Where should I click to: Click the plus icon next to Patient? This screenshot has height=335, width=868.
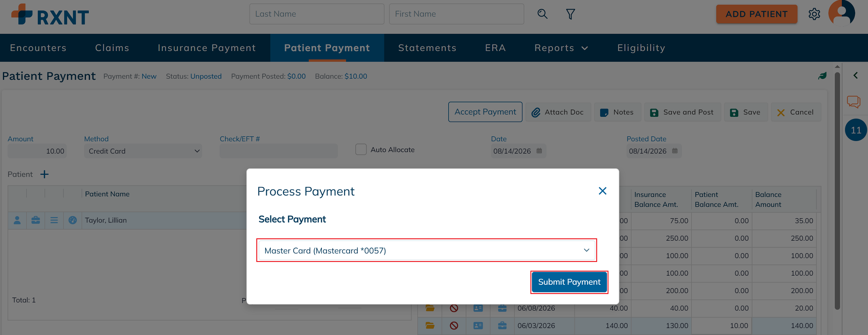coord(44,174)
